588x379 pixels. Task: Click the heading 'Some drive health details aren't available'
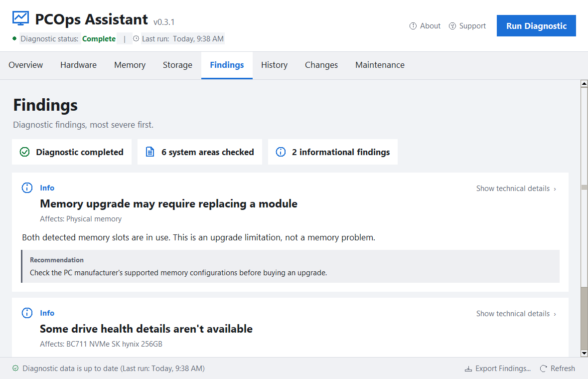[146, 329]
